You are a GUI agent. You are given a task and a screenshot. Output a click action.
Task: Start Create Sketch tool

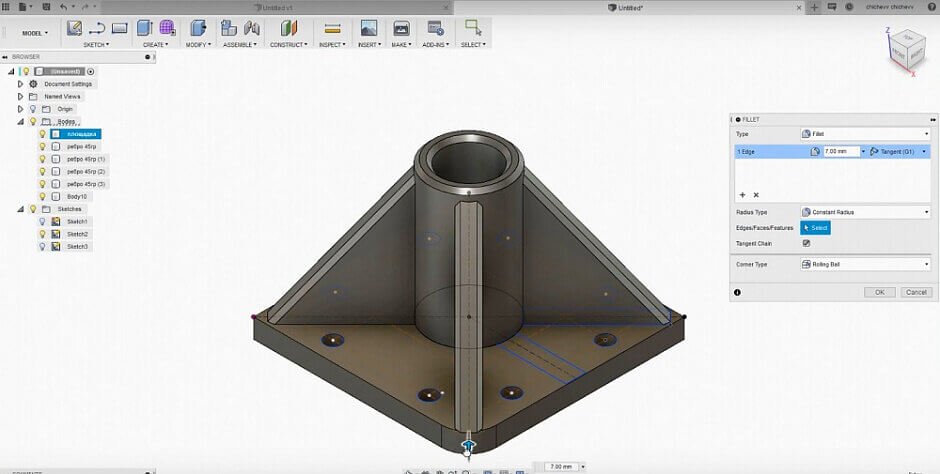click(x=74, y=28)
